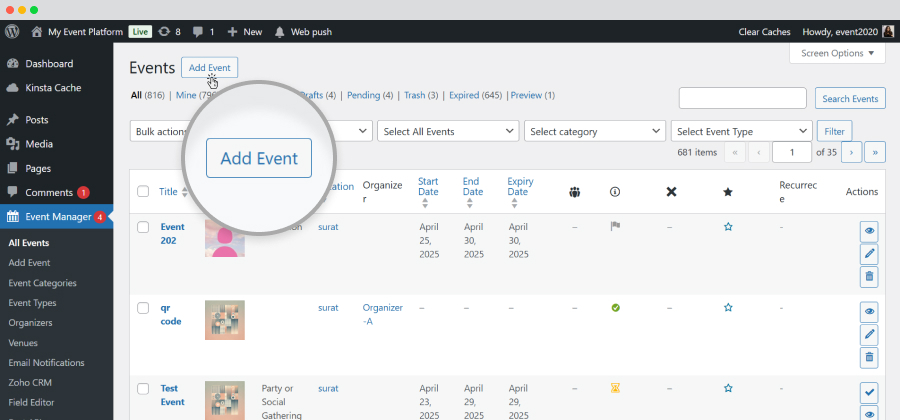Check the Event 202 row checkbox
900x420 pixels.
point(143,227)
